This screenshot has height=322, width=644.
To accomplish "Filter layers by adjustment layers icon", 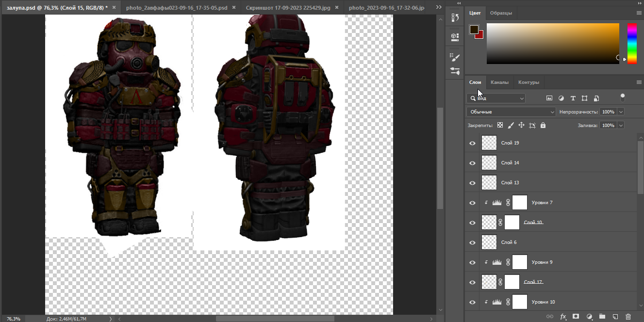I will pyautogui.click(x=561, y=98).
